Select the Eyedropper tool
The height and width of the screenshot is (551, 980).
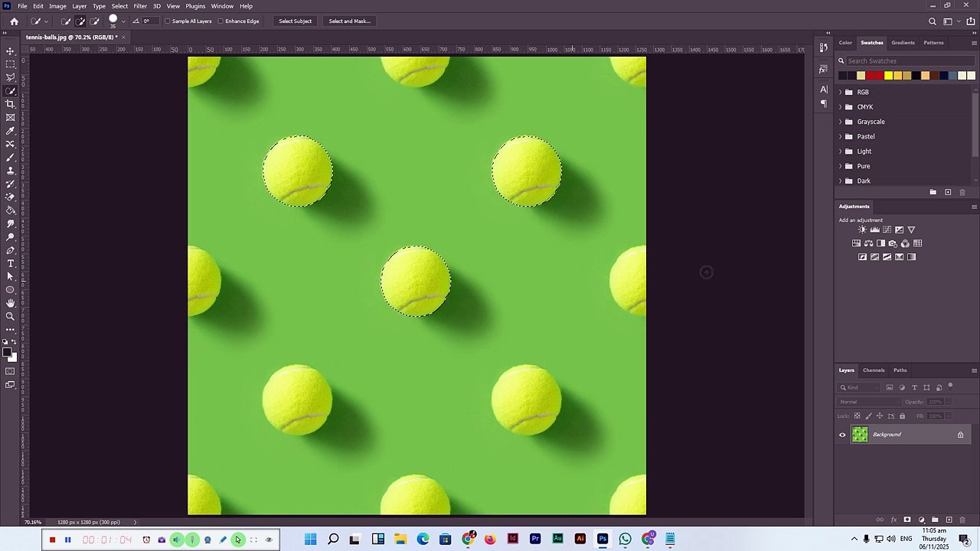click(x=11, y=131)
